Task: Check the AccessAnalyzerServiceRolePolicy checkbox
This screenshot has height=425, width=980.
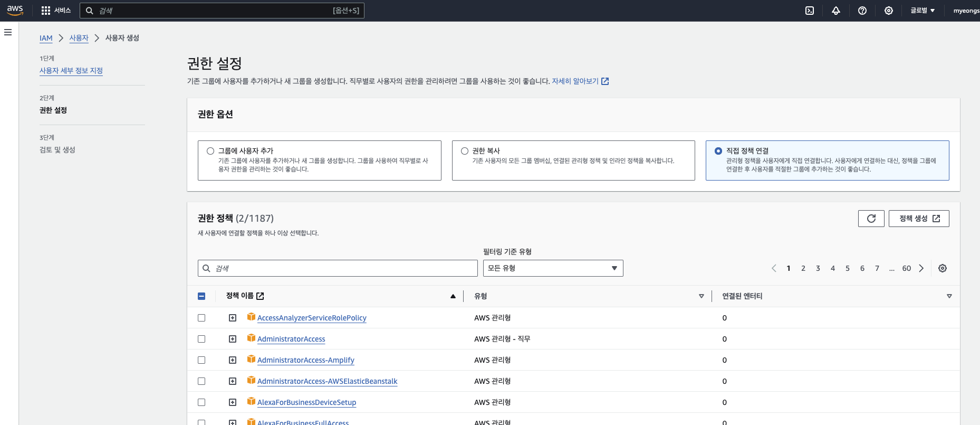Action: (201, 318)
